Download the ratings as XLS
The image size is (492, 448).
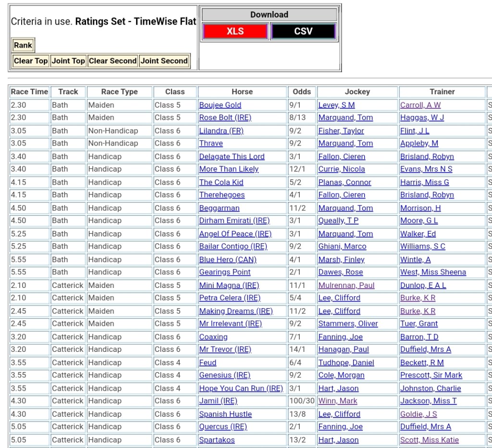coord(235,32)
